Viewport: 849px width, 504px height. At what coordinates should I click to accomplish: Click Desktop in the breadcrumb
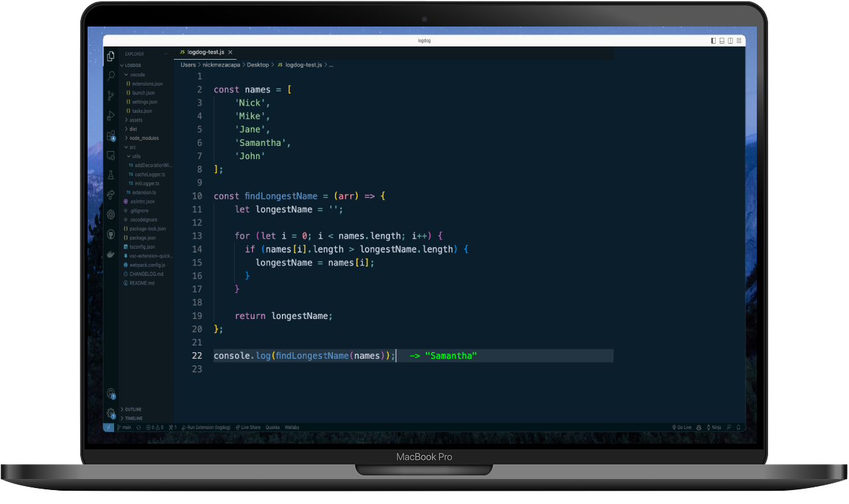[258, 65]
